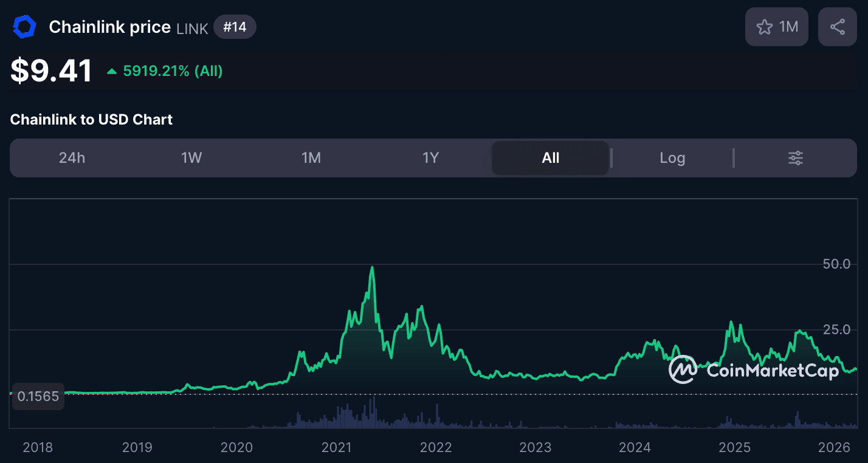
Task: Open chart settings sliders icon
Action: pos(795,158)
